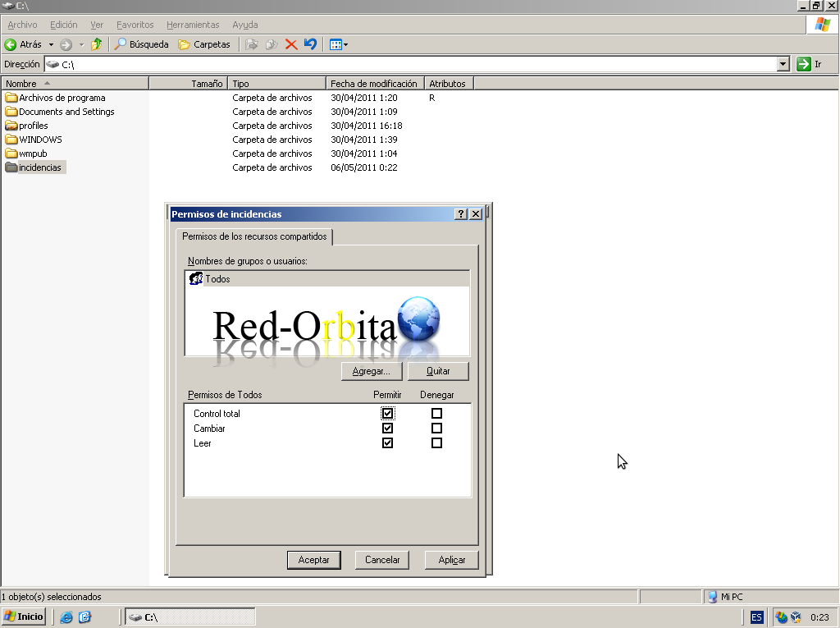Open the address bar dropdown
The width and height of the screenshot is (840, 628).
tap(783, 64)
